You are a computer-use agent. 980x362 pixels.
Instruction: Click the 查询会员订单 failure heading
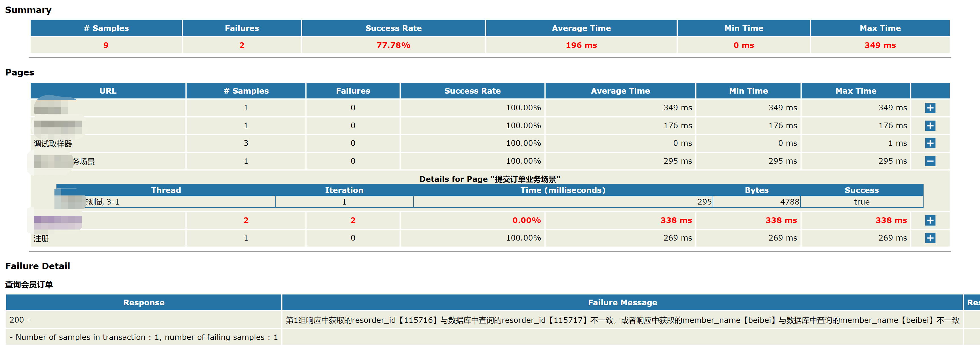pos(29,285)
